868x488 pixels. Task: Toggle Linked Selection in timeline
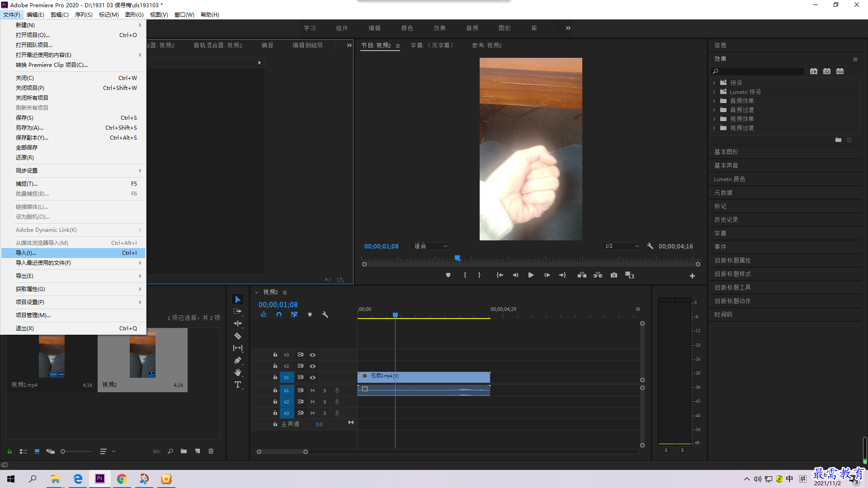pos(294,314)
